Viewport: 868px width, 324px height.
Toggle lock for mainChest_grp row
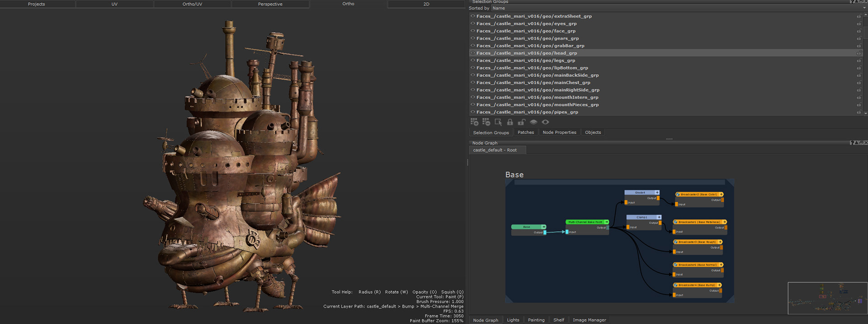(x=859, y=83)
